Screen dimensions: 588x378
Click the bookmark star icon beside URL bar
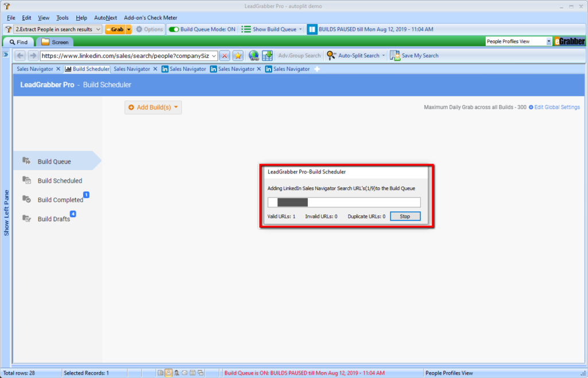238,56
